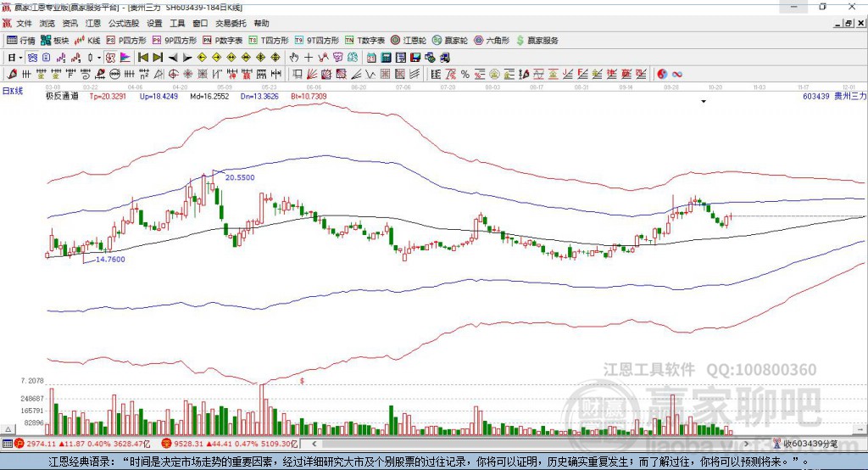Image resolution: width=868 pixels, height=470 pixels.
Task: Click the grid icon in status bar
Action: pos(7,444)
